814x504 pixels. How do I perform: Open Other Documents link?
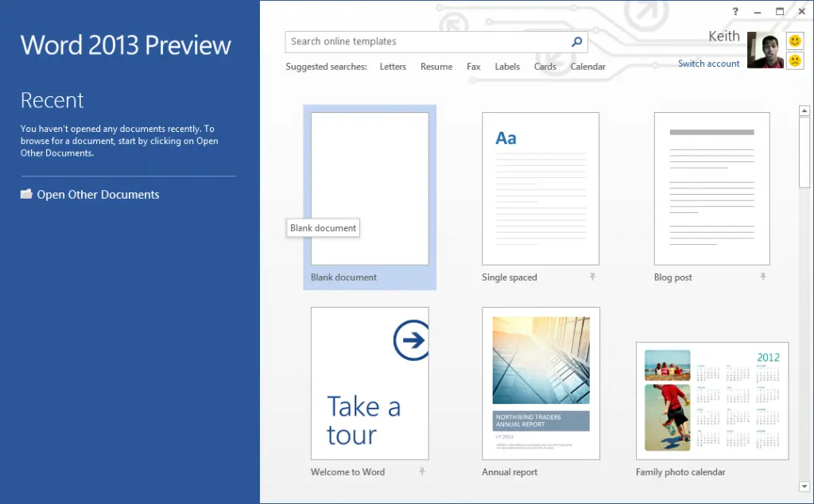[x=98, y=195]
